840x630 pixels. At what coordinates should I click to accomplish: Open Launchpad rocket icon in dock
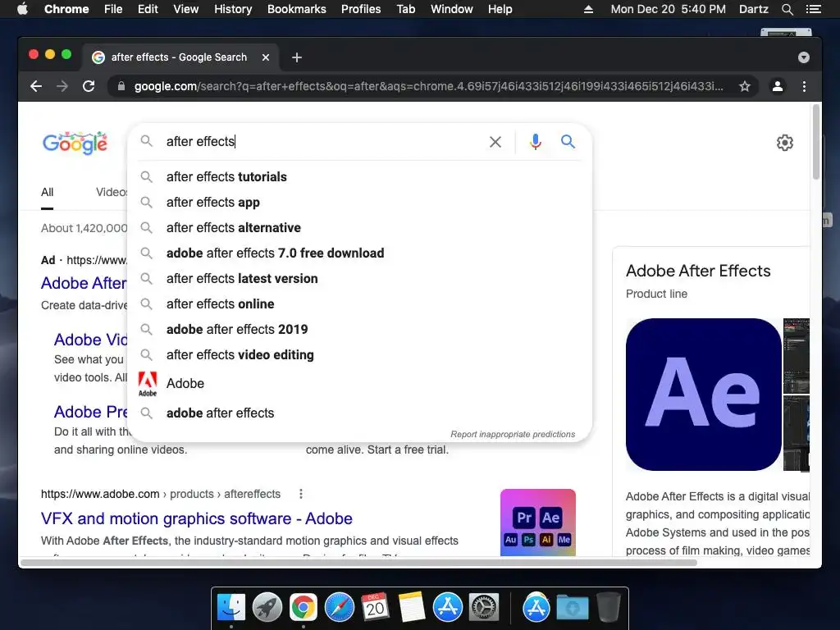click(267, 608)
